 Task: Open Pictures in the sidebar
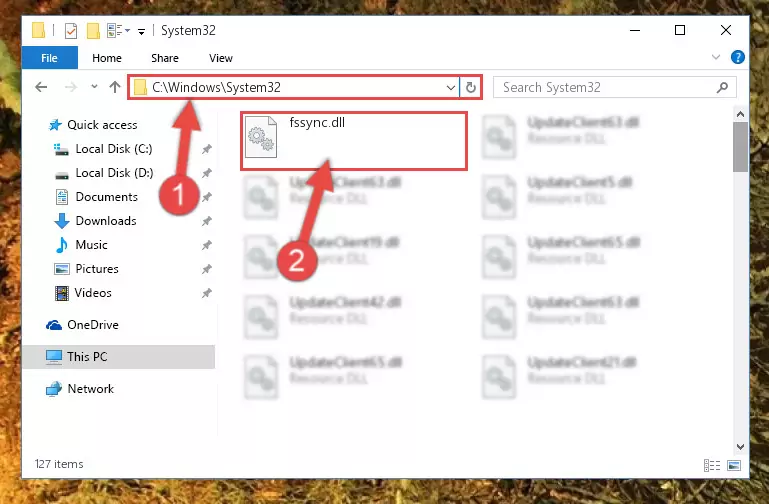[97, 269]
